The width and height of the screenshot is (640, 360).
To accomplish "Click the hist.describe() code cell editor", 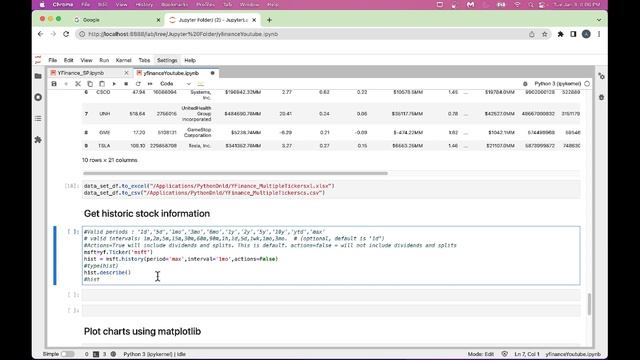I will tap(331, 256).
